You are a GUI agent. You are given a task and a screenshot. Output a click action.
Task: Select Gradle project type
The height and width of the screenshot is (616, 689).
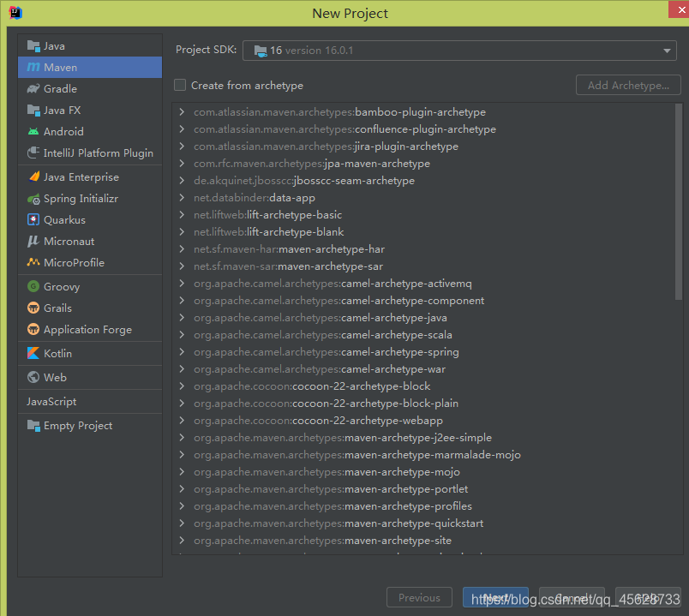tap(90, 89)
